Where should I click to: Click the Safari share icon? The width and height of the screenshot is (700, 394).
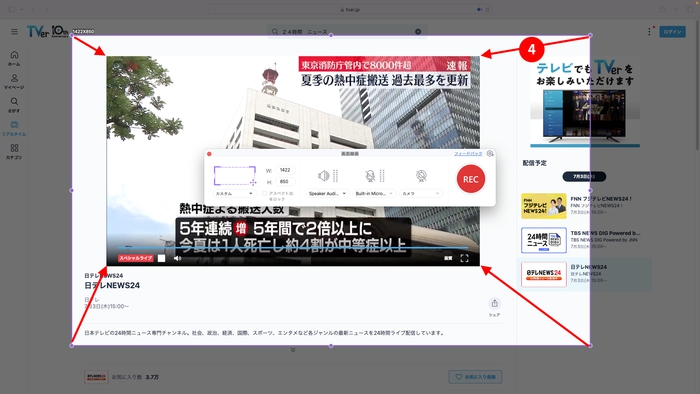click(662, 9)
